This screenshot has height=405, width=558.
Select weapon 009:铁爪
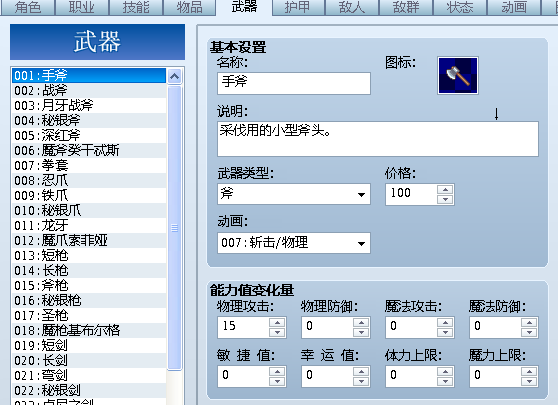[89, 195]
